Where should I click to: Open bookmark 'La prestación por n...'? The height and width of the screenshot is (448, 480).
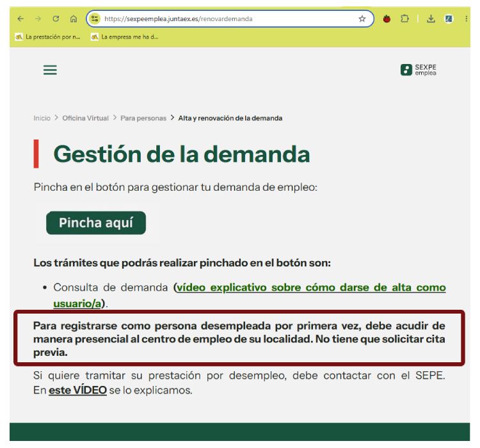48,37
